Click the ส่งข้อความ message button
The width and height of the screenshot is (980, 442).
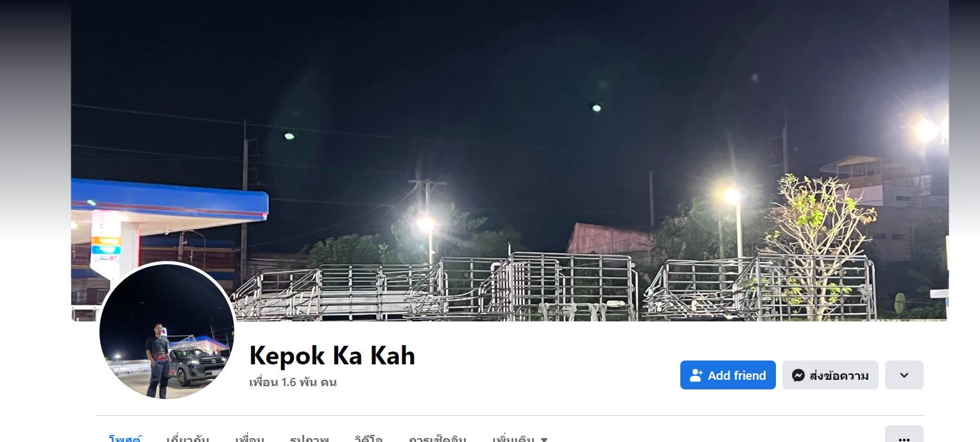830,375
